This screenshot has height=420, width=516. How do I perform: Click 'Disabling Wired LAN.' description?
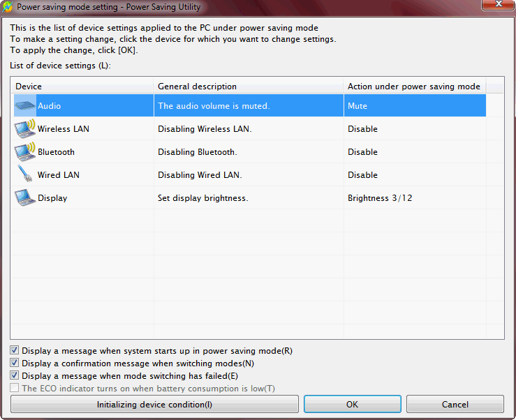coord(200,175)
